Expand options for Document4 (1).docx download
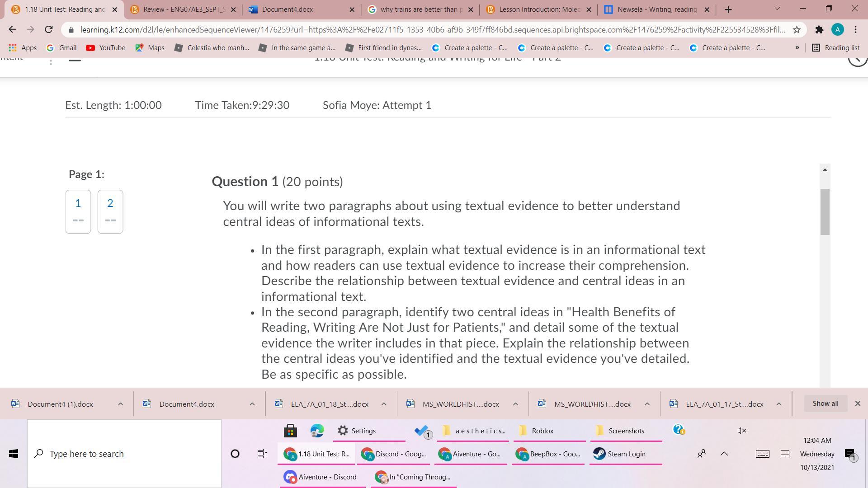This screenshot has width=868, height=488. [x=120, y=404]
